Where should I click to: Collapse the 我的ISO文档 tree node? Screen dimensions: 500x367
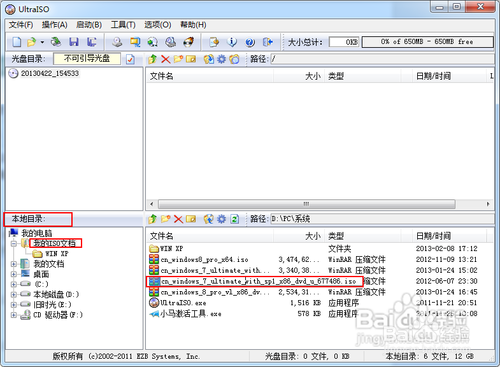point(14,244)
